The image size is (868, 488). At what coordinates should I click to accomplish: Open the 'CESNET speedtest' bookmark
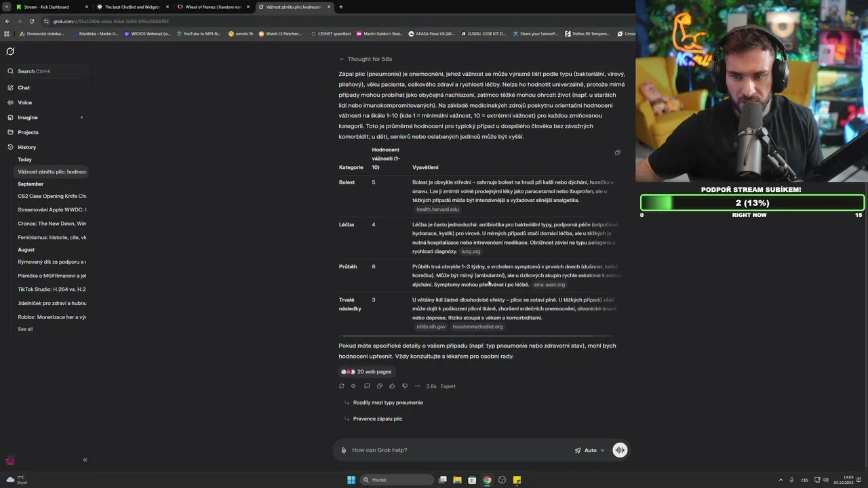click(331, 33)
